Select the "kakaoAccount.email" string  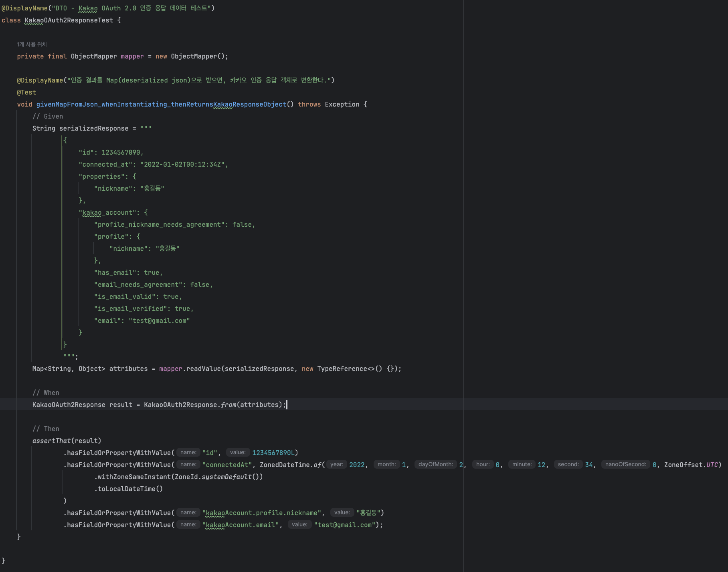[241, 525]
